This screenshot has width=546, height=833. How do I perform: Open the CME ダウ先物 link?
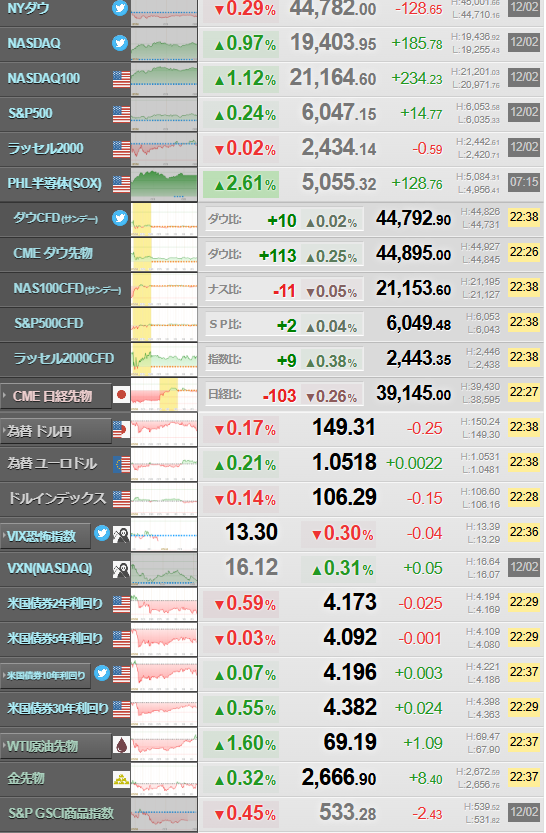53,253
